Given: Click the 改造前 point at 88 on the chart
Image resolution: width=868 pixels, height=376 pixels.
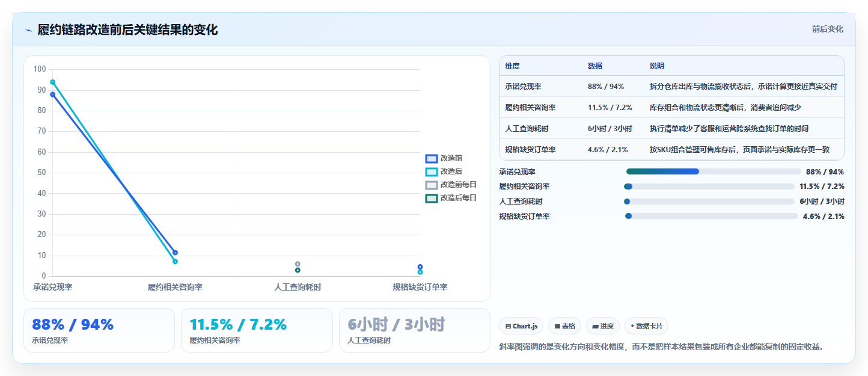Looking at the screenshot, I should pos(53,94).
